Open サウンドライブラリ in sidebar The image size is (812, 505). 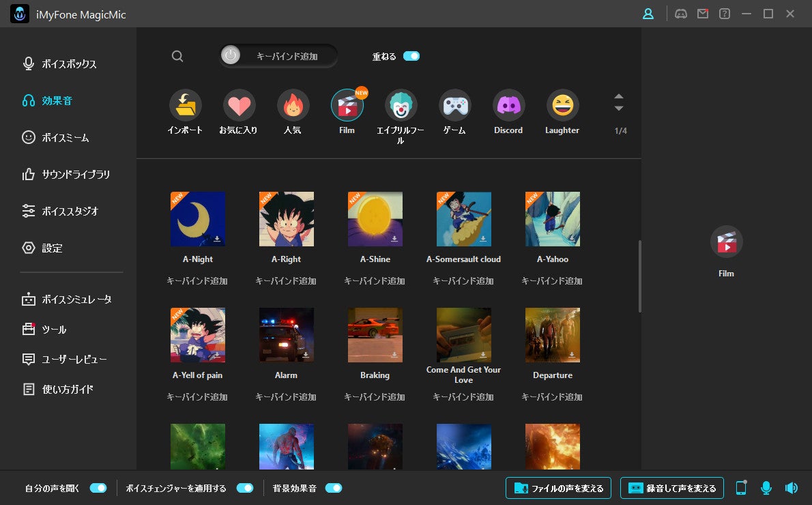[75, 175]
